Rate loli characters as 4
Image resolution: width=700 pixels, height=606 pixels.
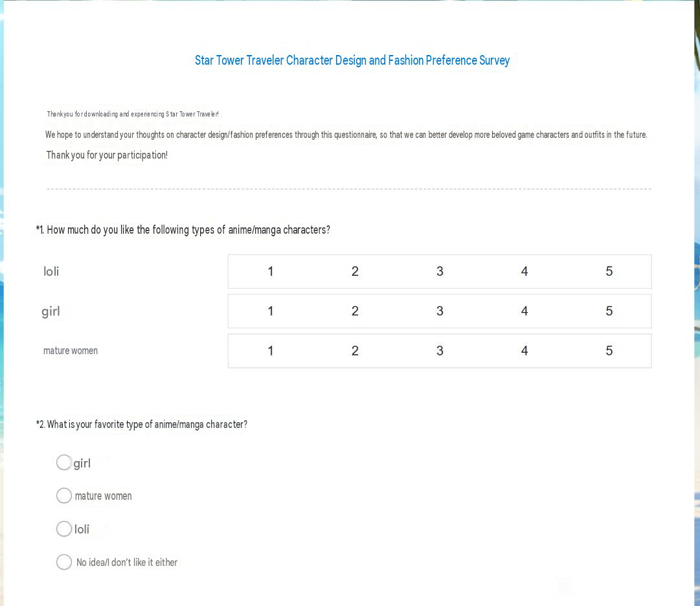pyautogui.click(x=525, y=271)
